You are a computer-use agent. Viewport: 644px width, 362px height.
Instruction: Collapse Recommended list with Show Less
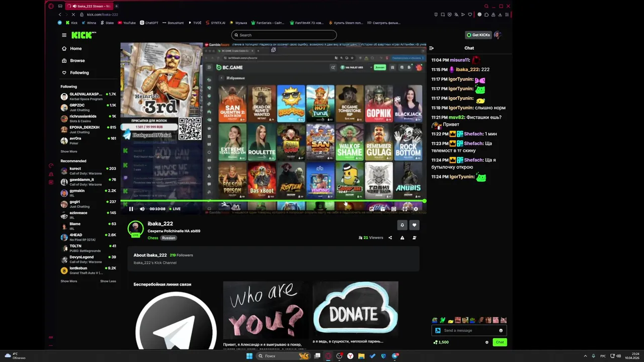[x=108, y=281]
